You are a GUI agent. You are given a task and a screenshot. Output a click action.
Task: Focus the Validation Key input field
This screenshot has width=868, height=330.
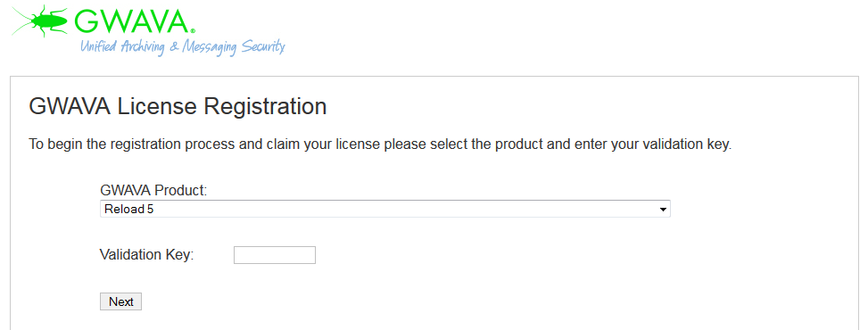(275, 255)
